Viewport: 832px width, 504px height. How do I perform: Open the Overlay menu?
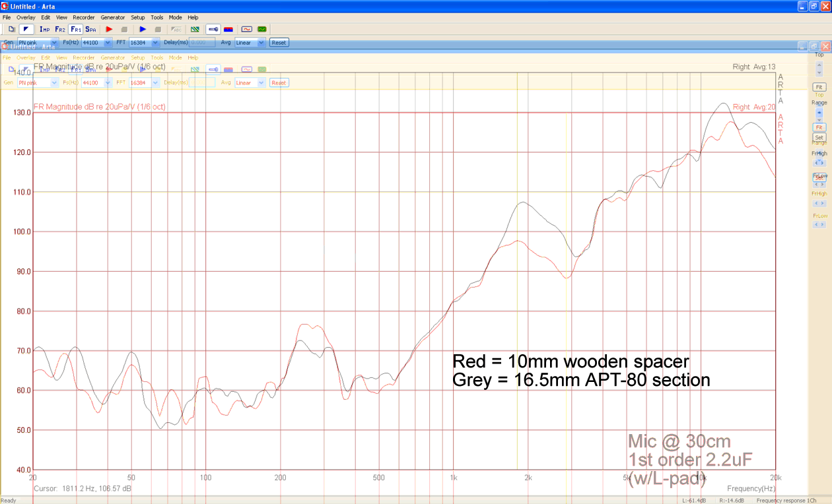pos(26,17)
